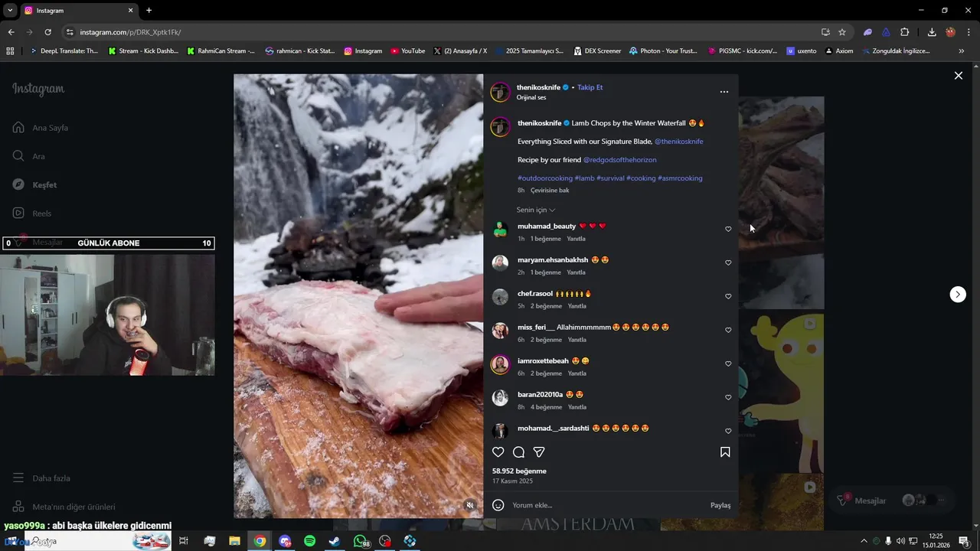Open Chrome downloads
Image resolution: width=980 pixels, height=551 pixels.
coord(932,32)
